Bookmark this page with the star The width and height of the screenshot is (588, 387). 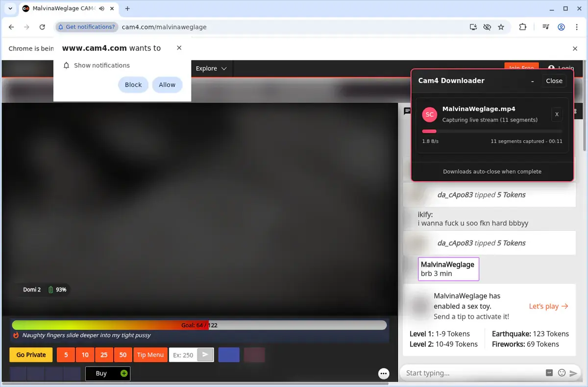[501, 27]
